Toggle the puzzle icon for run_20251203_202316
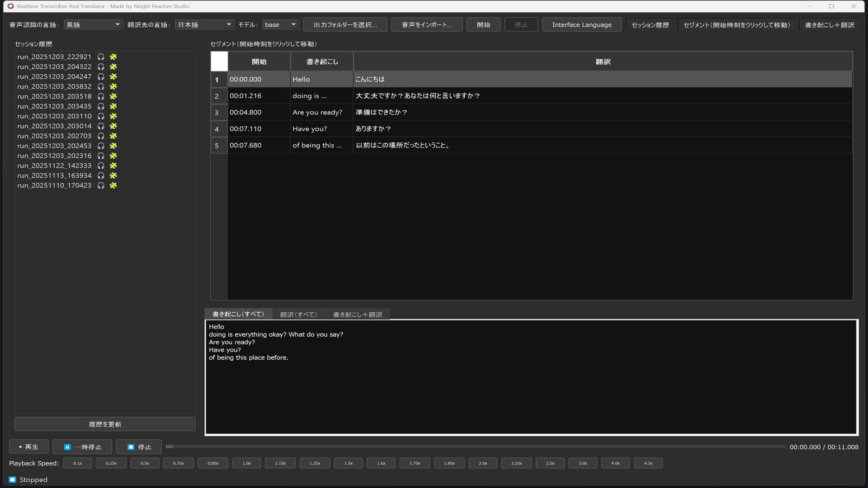This screenshot has width=868, height=488. [x=113, y=155]
